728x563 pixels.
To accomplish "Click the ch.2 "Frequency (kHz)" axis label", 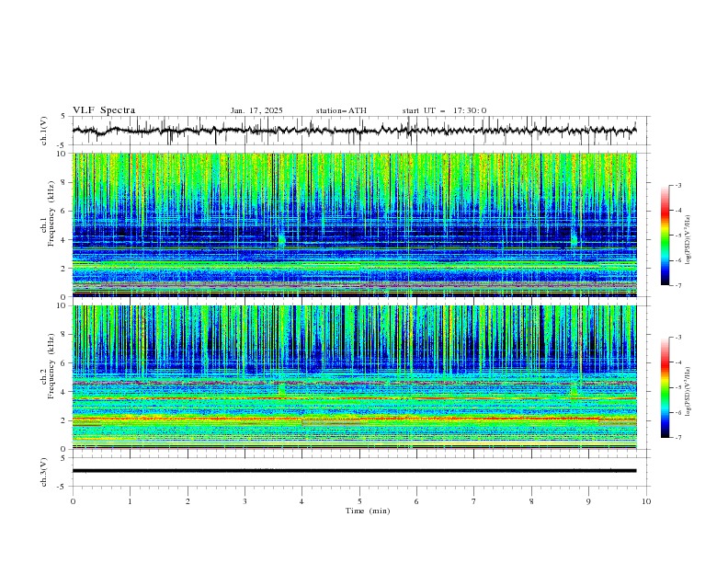I will point(51,365).
